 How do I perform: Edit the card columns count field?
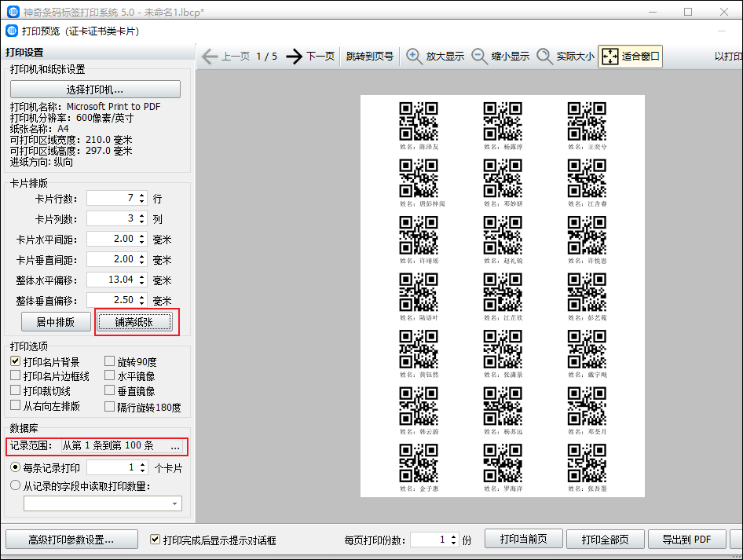[113, 219]
